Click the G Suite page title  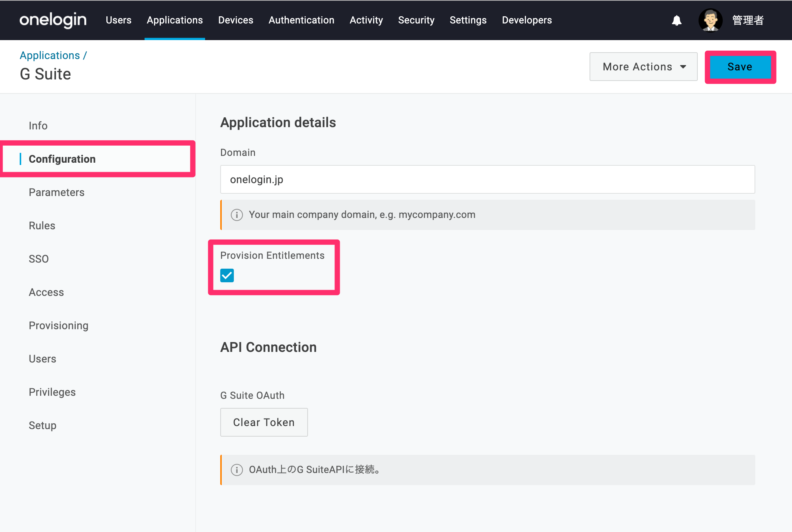point(45,74)
